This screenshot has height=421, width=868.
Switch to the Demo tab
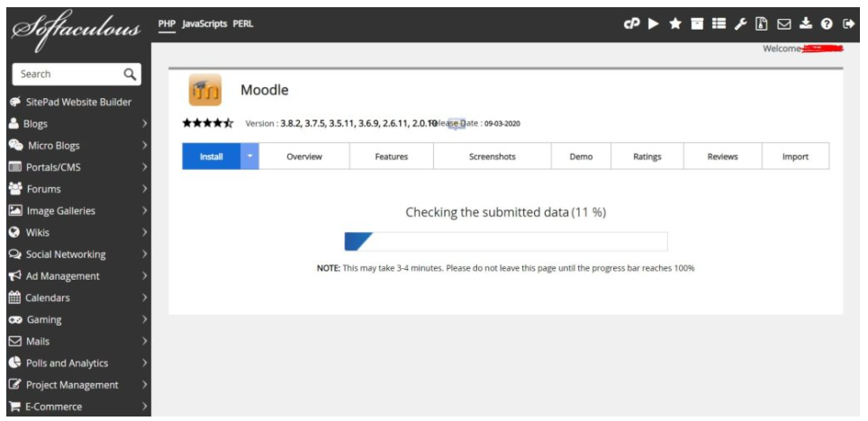pos(582,157)
